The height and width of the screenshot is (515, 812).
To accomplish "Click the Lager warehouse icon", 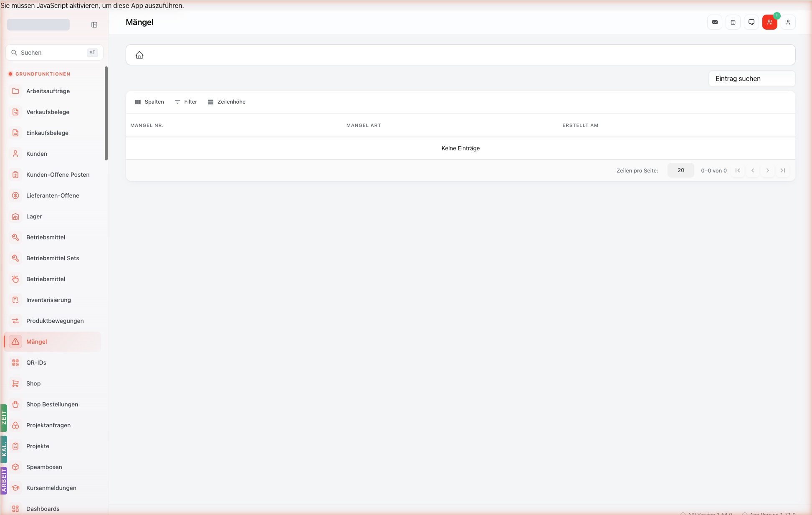I will [15, 216].
